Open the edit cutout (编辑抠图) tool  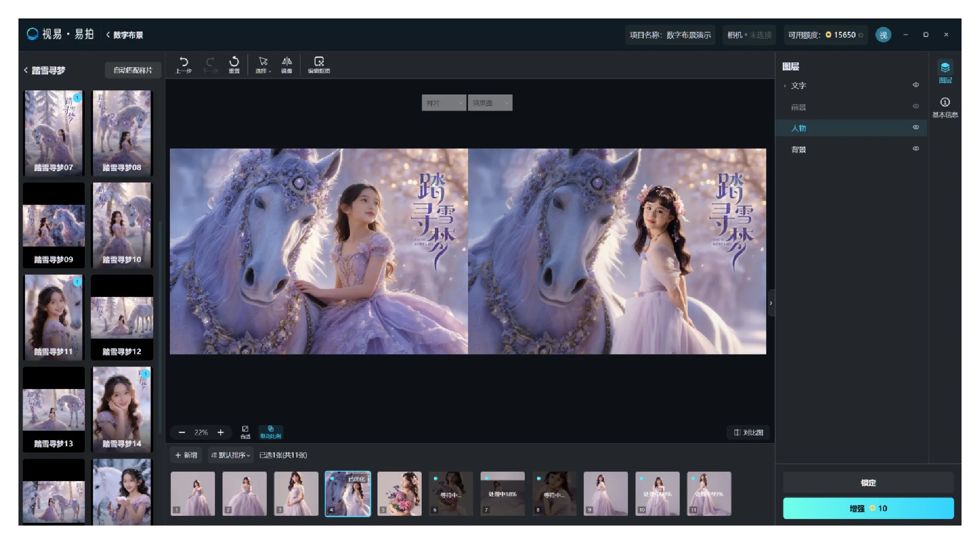pos(319,62)
